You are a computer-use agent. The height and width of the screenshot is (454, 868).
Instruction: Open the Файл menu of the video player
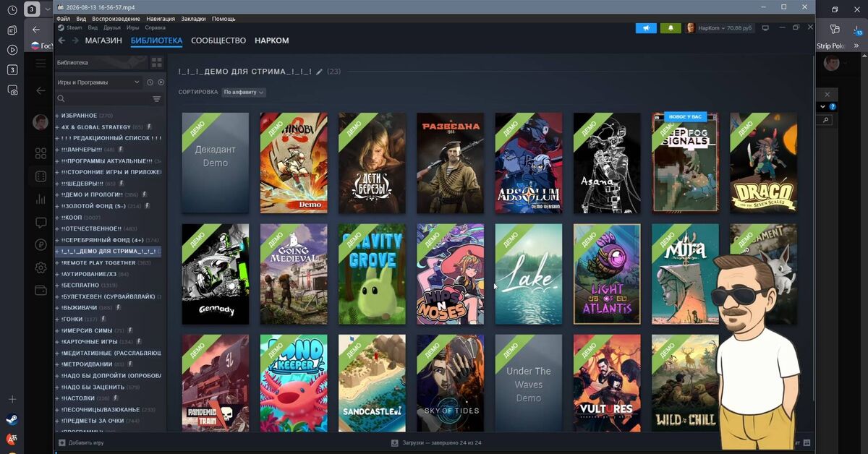pyautogui.click(x=63, y=19)
